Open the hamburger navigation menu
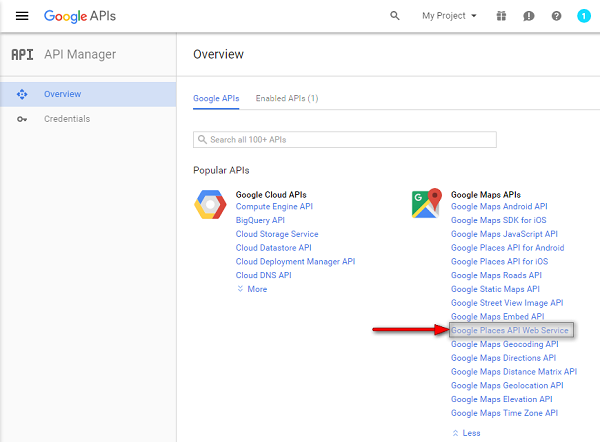 [x=22, y=16]
